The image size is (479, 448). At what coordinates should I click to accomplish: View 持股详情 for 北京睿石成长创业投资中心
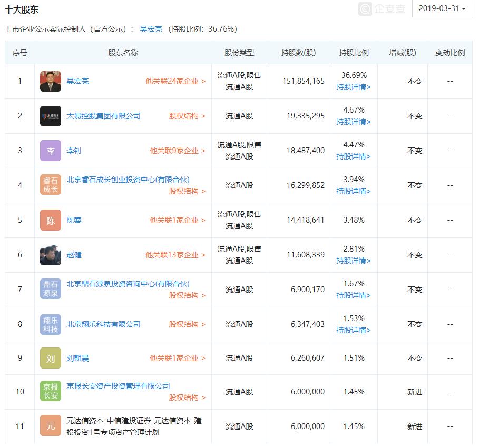click(354, 191)
